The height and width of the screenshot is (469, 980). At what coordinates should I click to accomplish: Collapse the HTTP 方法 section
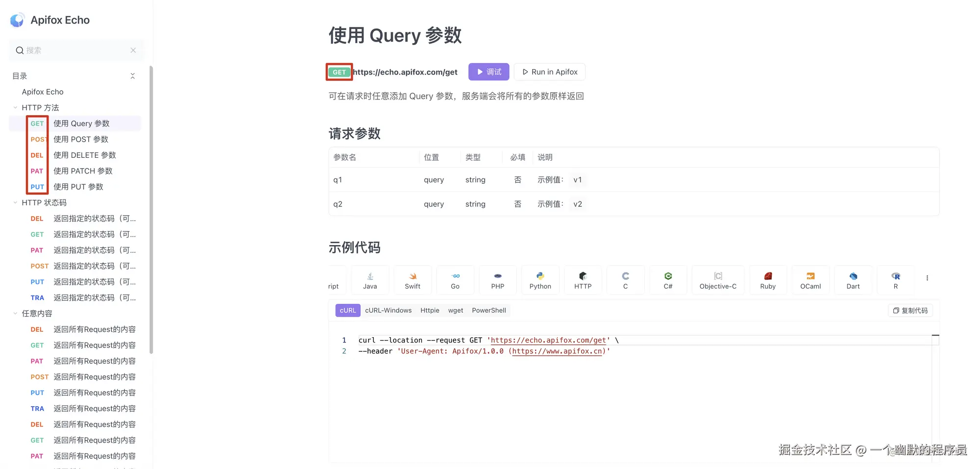click(x=15, y=107)
